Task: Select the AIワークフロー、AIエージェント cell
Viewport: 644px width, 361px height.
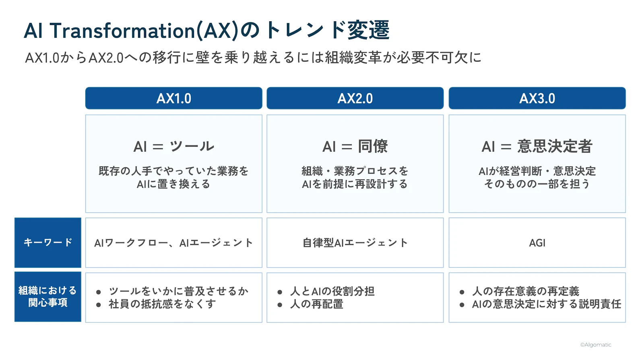Action: [x=173, y=243]
